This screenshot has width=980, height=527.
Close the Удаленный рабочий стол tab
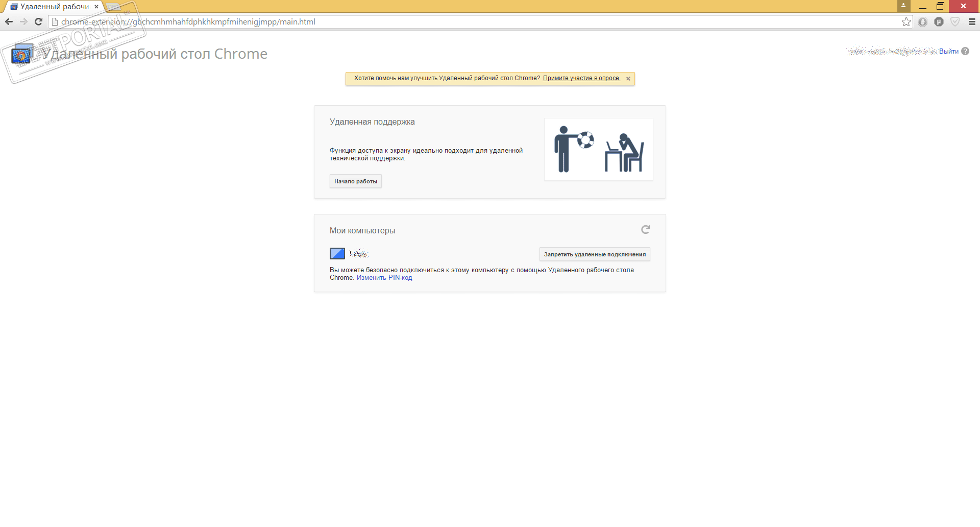tap(96, 7)
